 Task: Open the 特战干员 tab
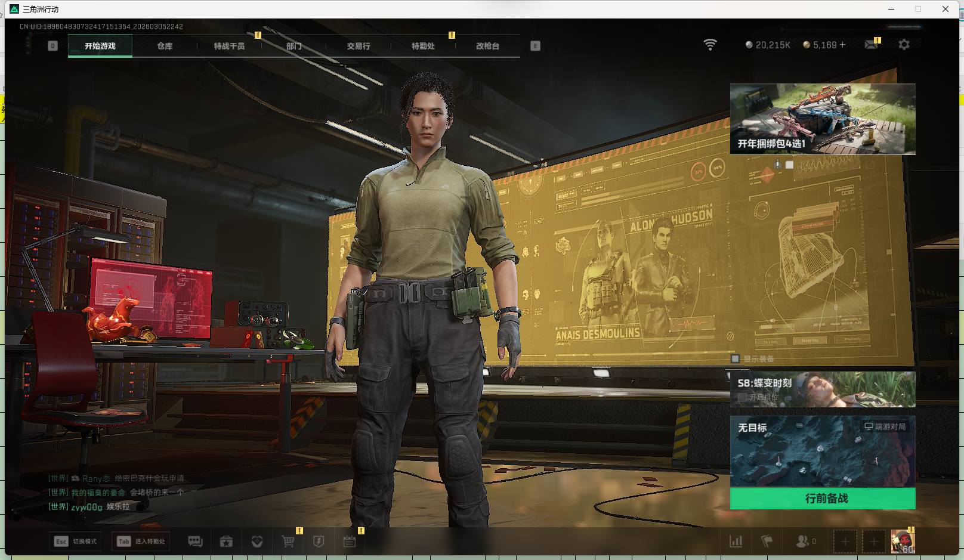[x=230, y=46]
